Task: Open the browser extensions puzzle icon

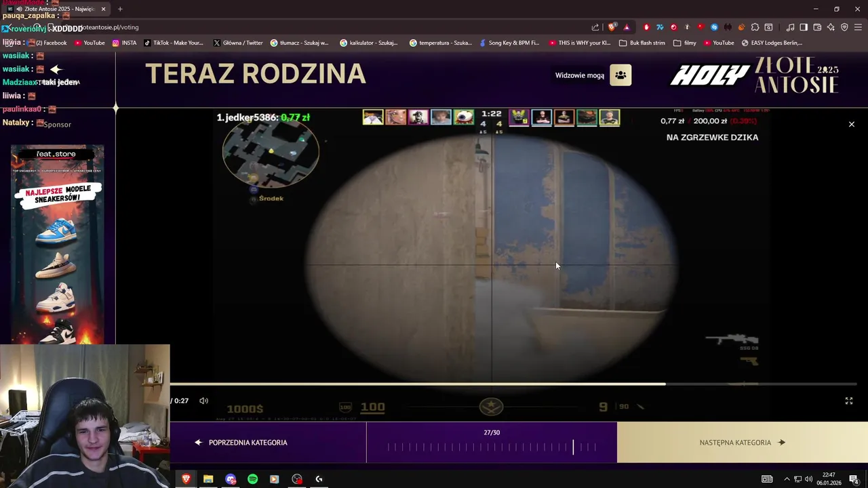Action: (755, 27)
